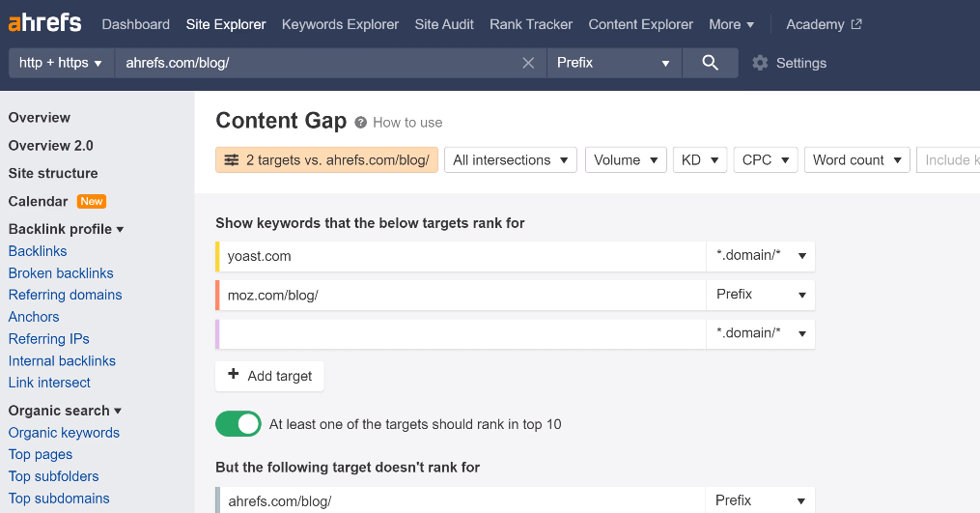The height and width of the screenshot is (513, 980).
Task: Clear the URL field with the X icon
Action: pyautogui.click(x=528, y=63)
